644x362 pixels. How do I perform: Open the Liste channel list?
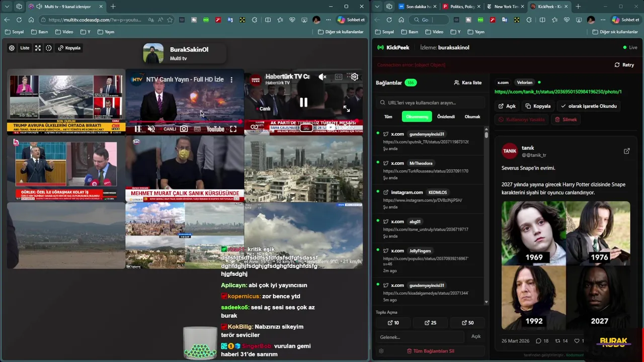tap(25, 48)
